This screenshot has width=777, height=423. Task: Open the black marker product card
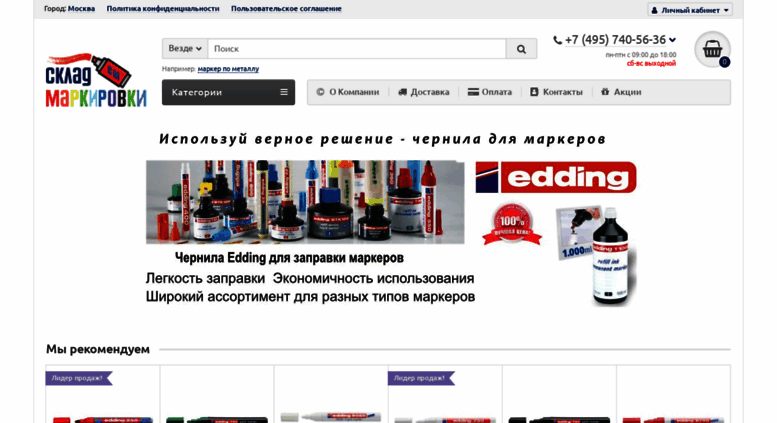point(559,394)
